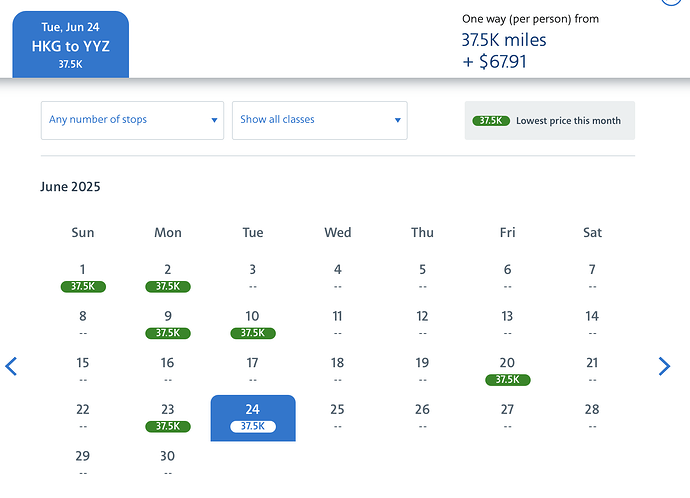Expand the 'Show all classes' dropdown
The height and width of the screenshot is (498, 690).
[x=319, y=120]
